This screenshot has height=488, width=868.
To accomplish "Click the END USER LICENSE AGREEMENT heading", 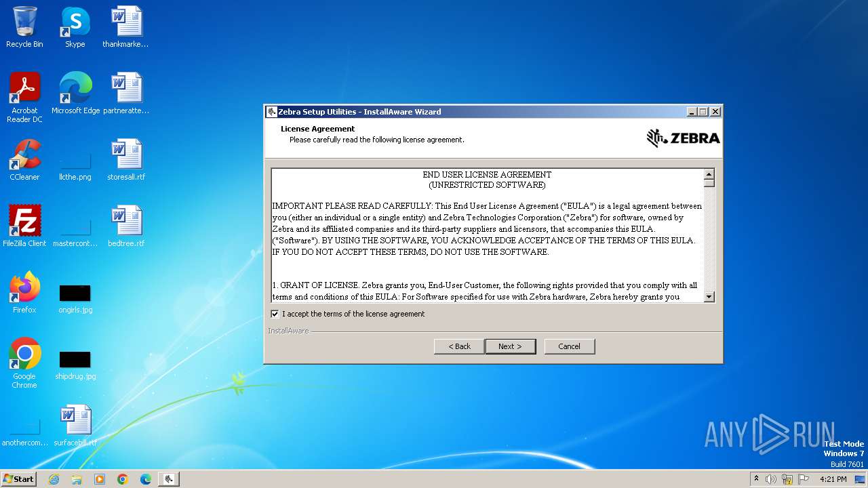I will click(x=487, y=175).
